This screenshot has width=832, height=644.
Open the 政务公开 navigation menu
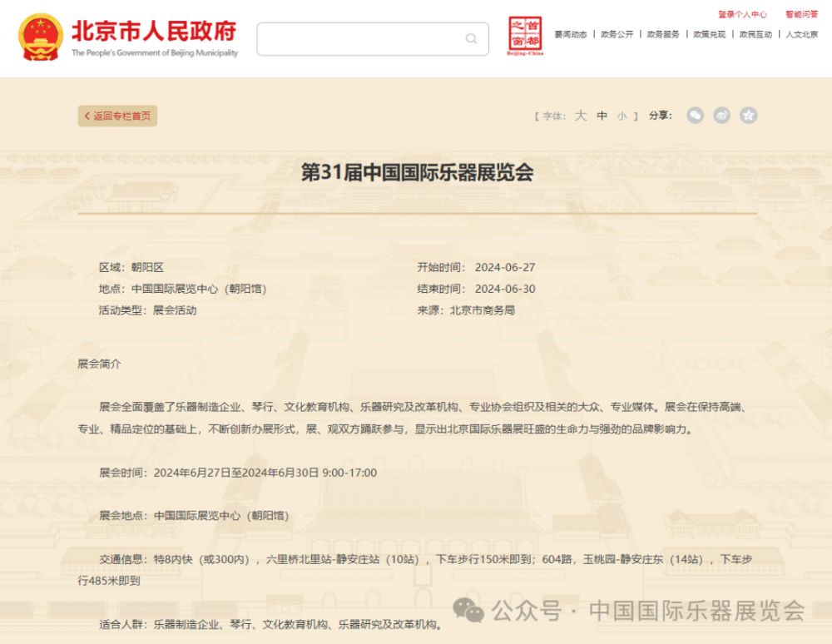pyautogui.click(x=617, y=34)
